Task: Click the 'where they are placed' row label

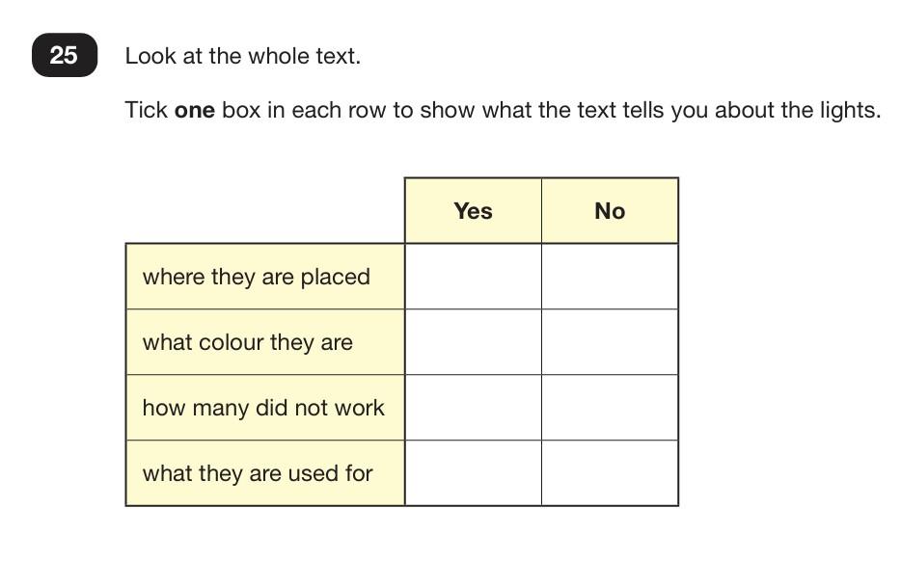Action: click(x=257, y=277)
